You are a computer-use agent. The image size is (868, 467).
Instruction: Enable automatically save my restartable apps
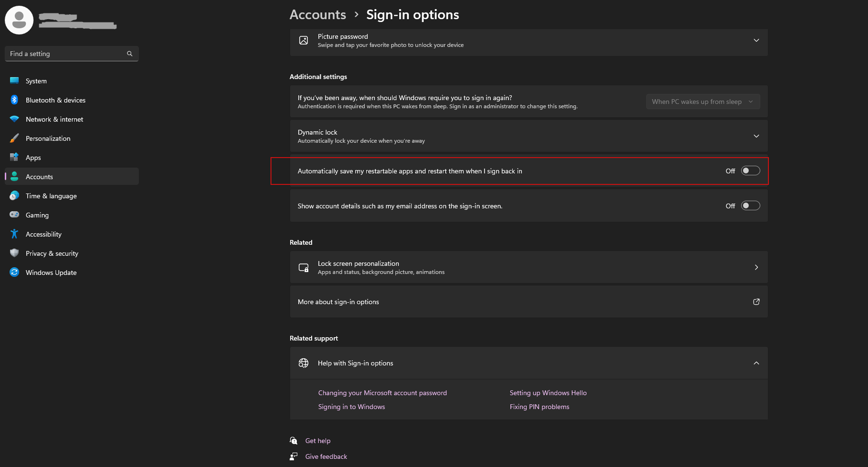click(750, 170)
